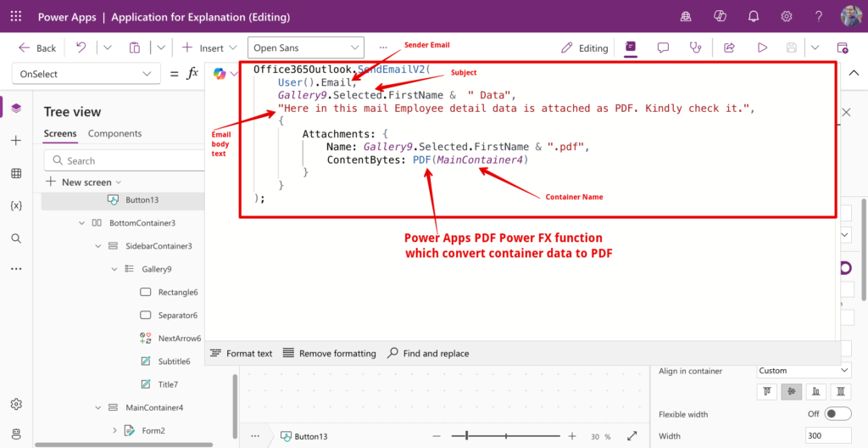
Task: Toggle the formula notes icon
Action: (x=630, y=48)
